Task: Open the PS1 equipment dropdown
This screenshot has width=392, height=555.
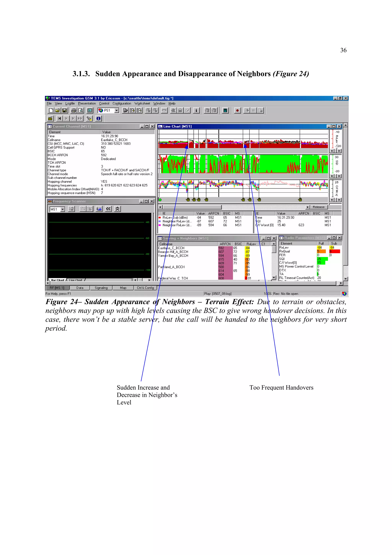Action: tap(117, 111)
